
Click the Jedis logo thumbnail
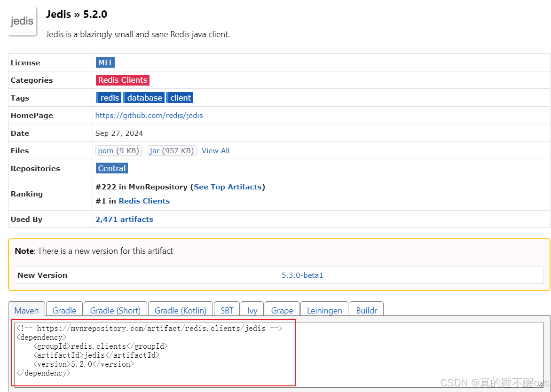pyautogui.click(x=23, y=22)
